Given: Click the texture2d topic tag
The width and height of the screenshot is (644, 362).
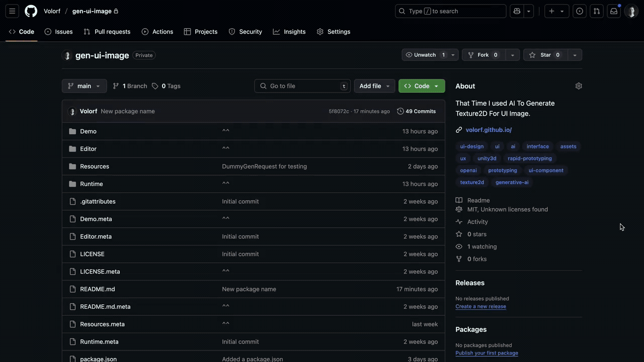Looking at the screenshot, I should point(472,183).
